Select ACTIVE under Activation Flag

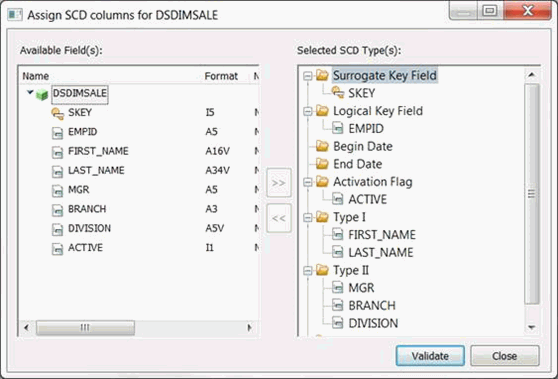coord(368,199)
